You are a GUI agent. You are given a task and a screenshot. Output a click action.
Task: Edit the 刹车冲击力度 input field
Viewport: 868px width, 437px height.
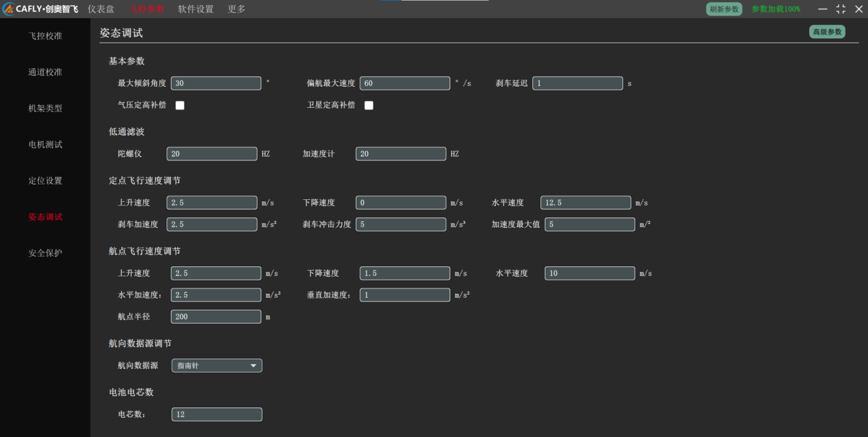[x=401, y=224]
